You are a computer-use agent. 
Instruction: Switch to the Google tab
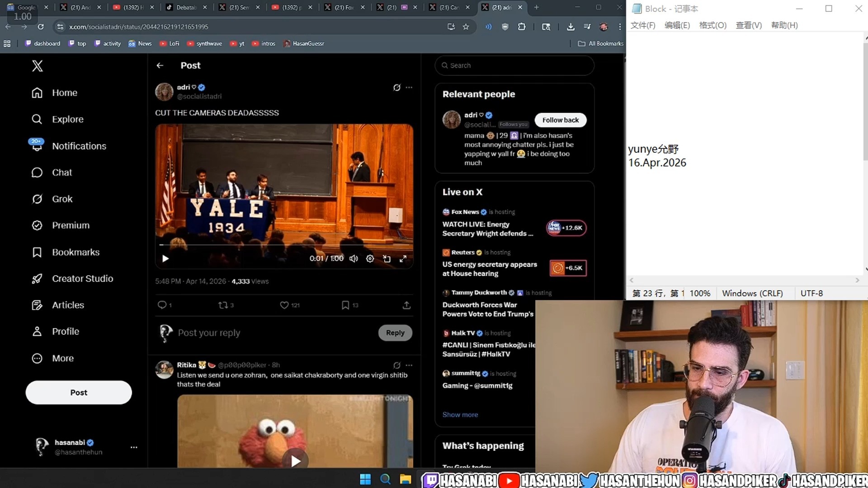click(x=27, y=7)
